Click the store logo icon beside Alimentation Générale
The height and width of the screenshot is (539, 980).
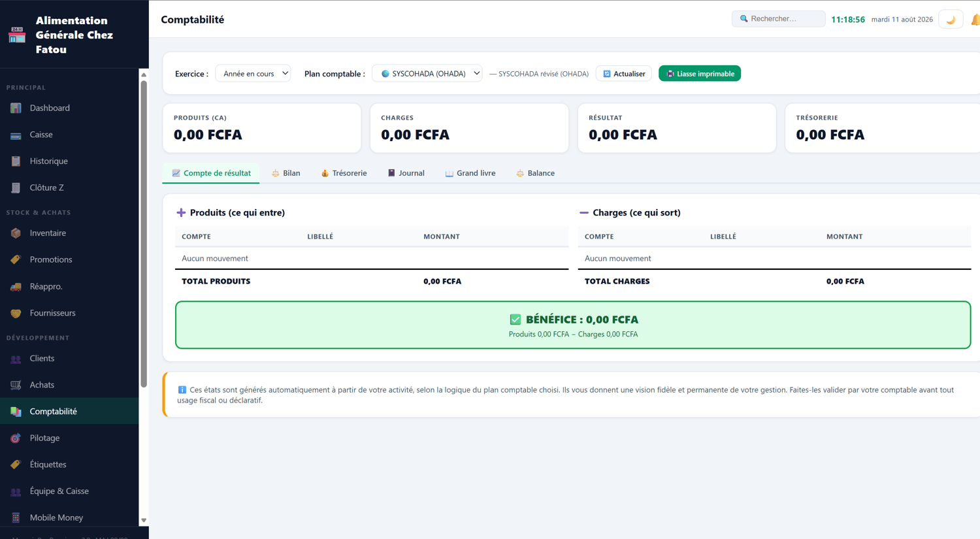click(16, 35)
